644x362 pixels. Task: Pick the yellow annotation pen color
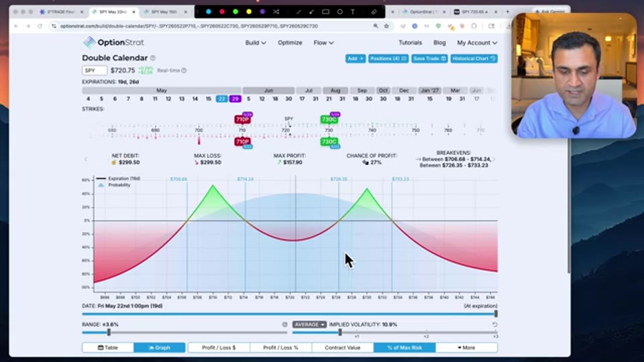pos(249,12)
